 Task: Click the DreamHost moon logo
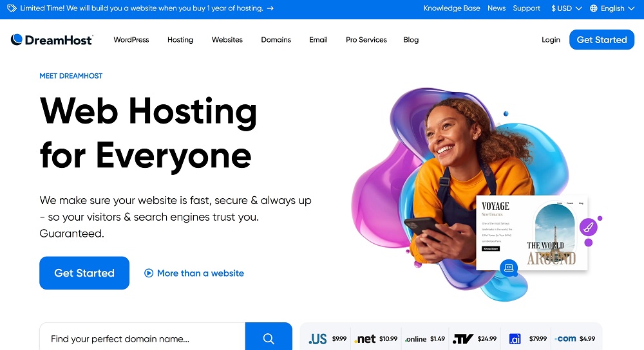pos(17,39)
